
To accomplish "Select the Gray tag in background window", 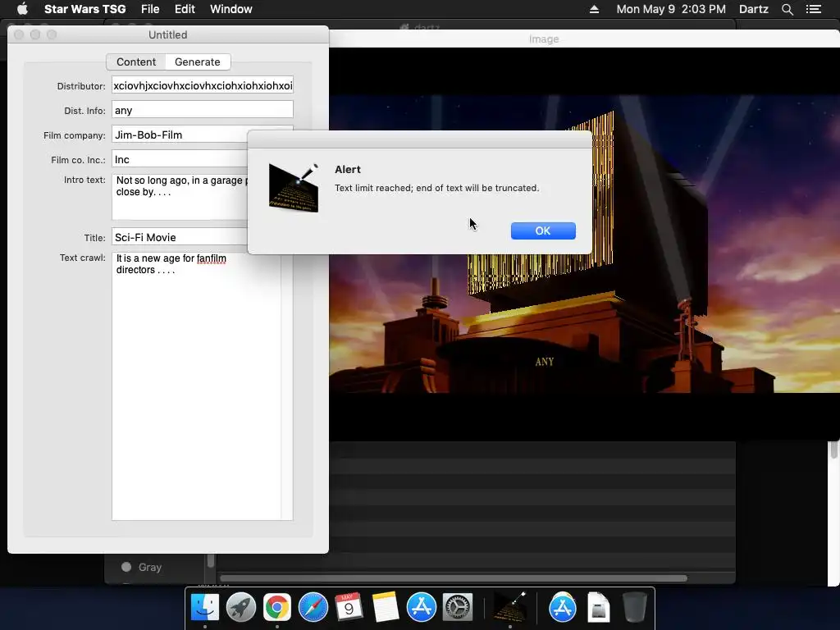I will point(142,567).
